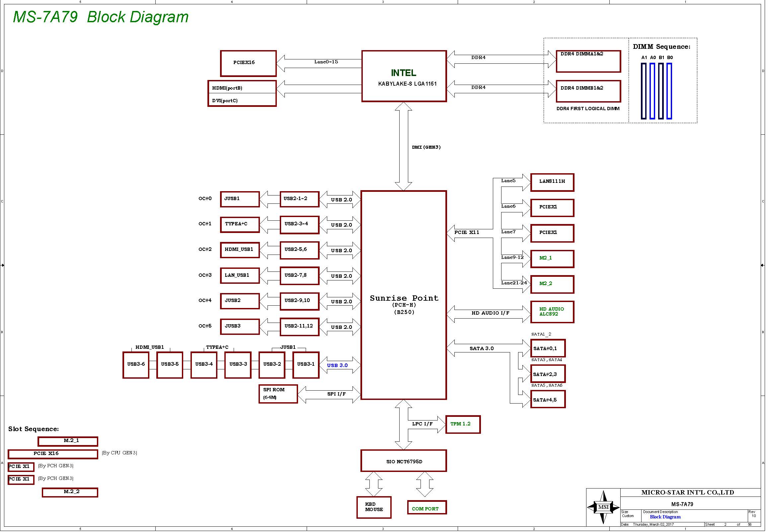Click the PCIEX16 block
Screen dimensions: 769x532
coord(248,63)
